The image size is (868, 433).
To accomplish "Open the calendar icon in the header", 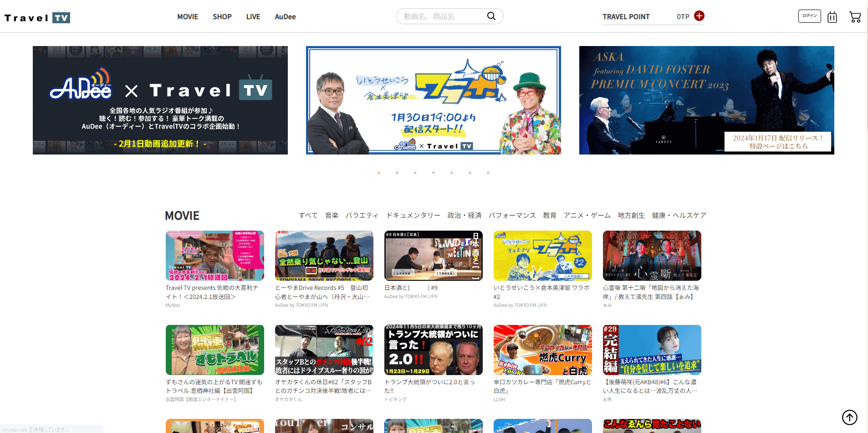I will click(x=832, y=17).
